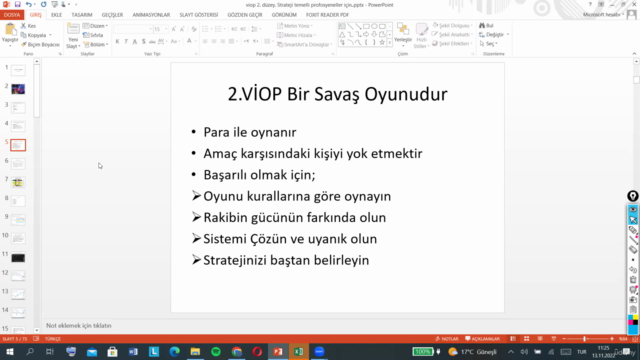640x360 pixels.
Task: Select slide 7 thumbnail in the slide panel
Action: tap(18, 182)
